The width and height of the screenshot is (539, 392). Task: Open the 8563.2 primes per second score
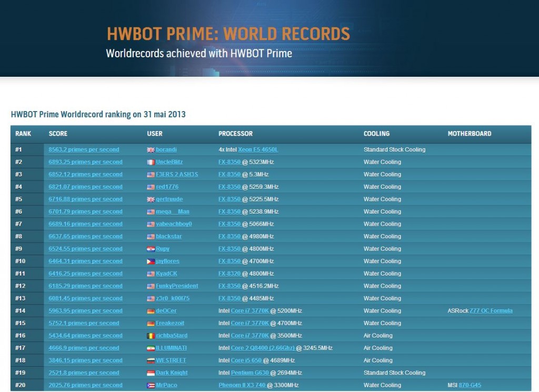84,150
